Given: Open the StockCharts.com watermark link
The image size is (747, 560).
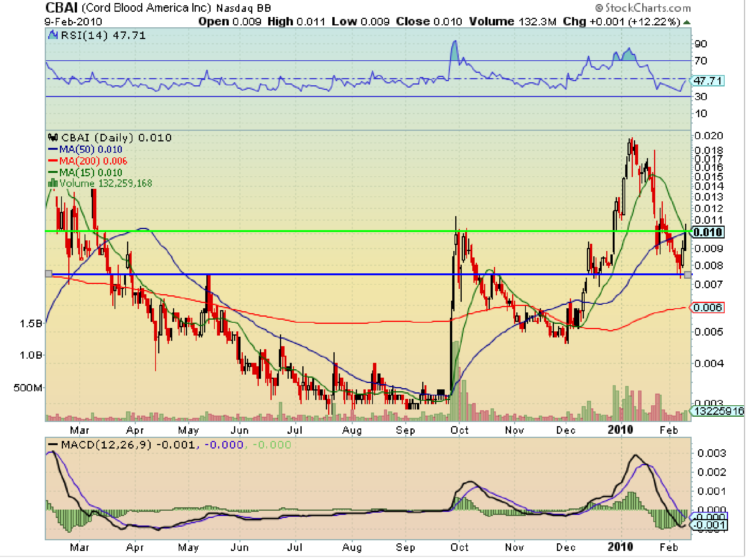Looking at the screenshot, I should [647, 8].
